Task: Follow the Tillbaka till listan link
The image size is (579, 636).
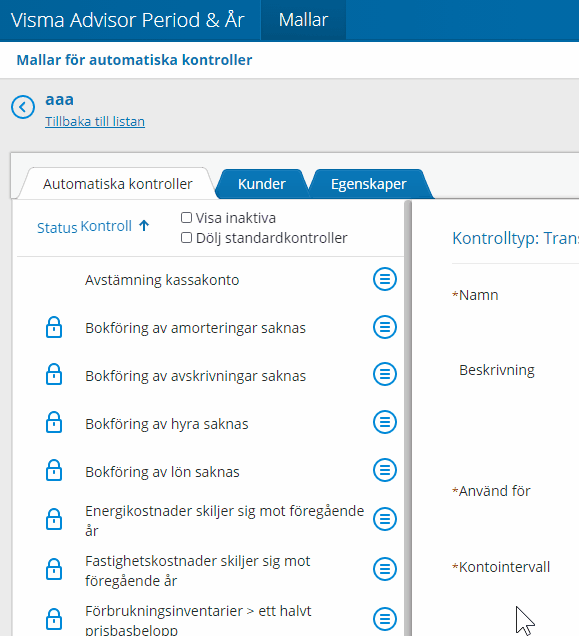Action: coord(95,122)
